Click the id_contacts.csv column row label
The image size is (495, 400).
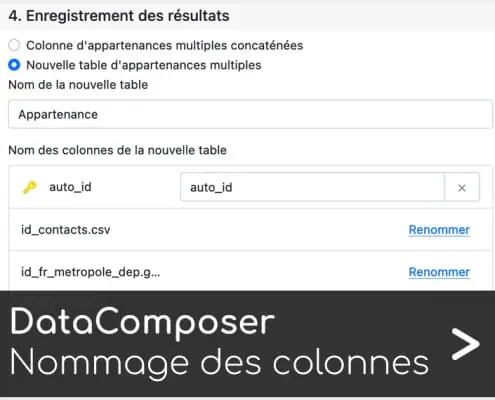tap(66, 230)
